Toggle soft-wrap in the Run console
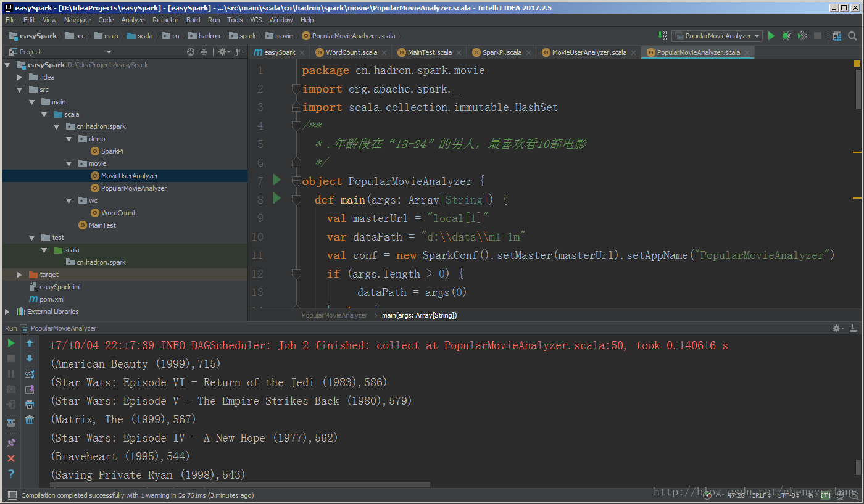The width and height of the screenshot is (864, 504). [29, 374]
